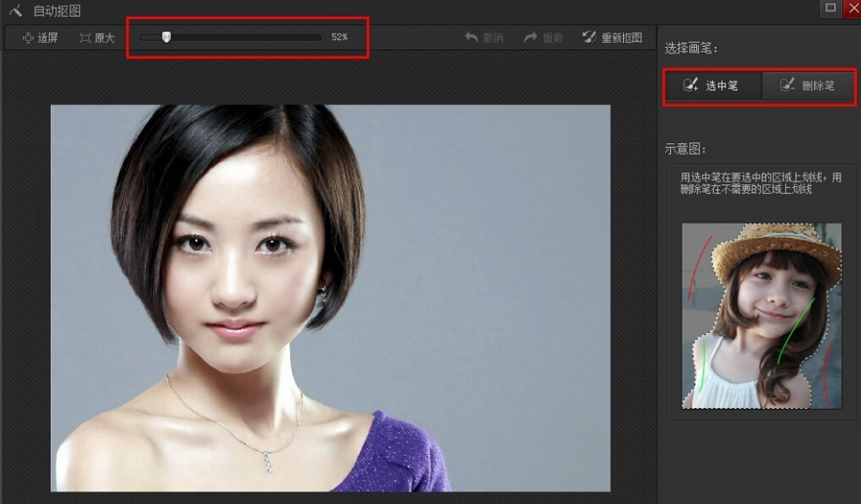Viewport: 861px width, 504px height.
Task: Click the woman's photo on the canvas
Action: [331, 297]
